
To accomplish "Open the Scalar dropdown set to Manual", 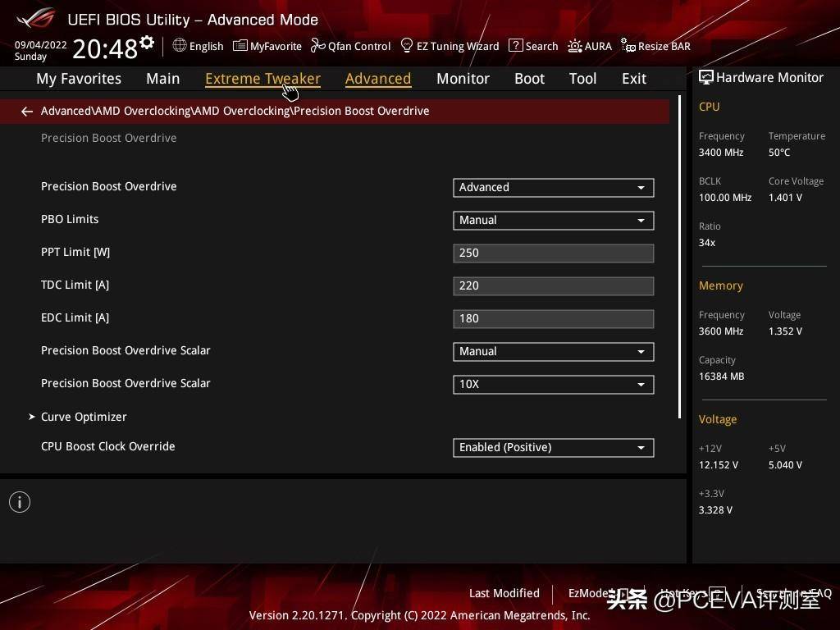I will pyautogui.click(x=554, y=351).
